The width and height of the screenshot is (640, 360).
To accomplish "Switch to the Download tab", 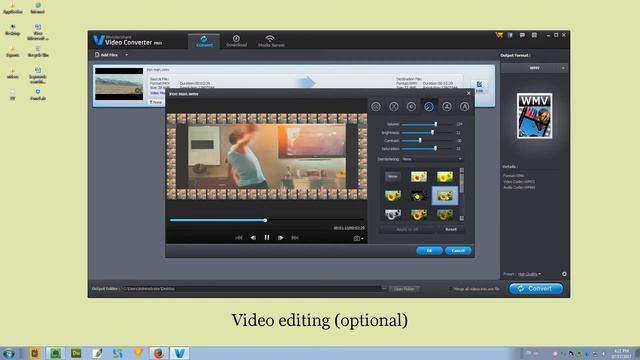I will click(236, 41).
